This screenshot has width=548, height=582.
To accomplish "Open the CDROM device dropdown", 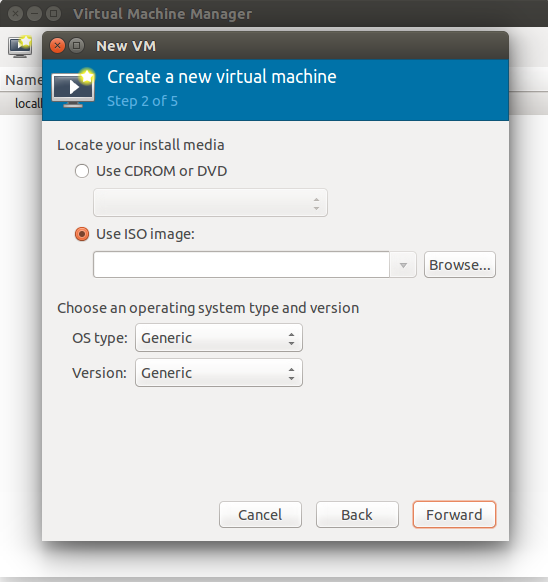I will (210, 203).
